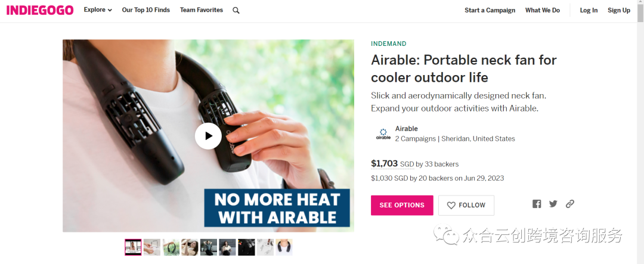The height and width of the screenshot is (264, 644).
Task: Go to Indiegogo home logo
Action: click(40, 10)
